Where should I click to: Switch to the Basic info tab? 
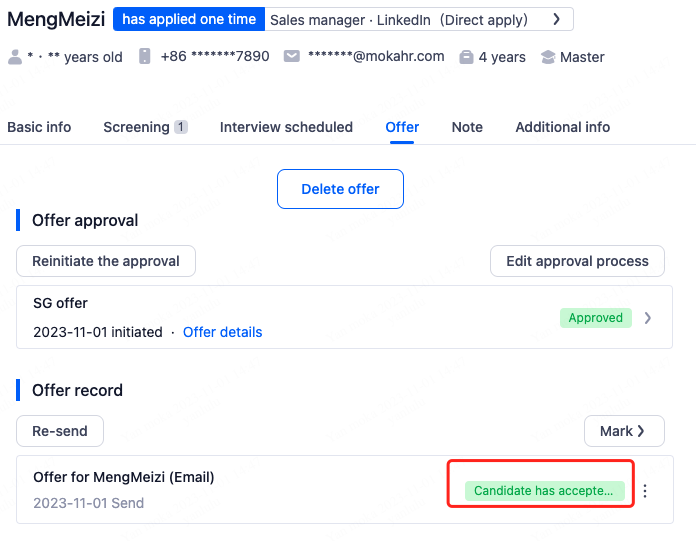coord(39,127)
